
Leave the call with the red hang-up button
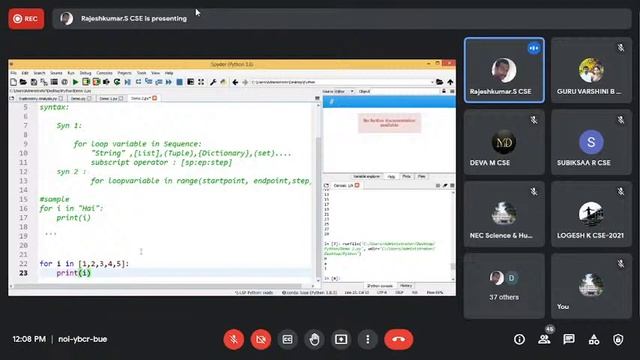tap(399, 339)
